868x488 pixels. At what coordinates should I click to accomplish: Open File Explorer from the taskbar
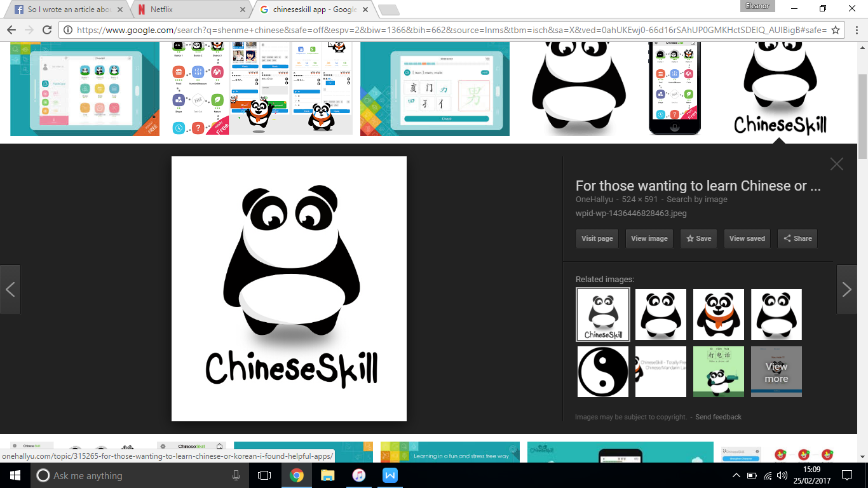327,475
